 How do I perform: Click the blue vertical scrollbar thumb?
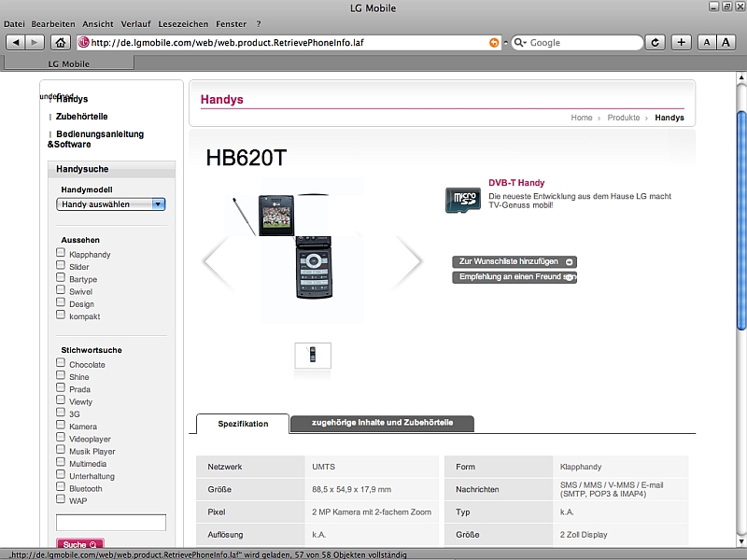click(x=741, y=219)
